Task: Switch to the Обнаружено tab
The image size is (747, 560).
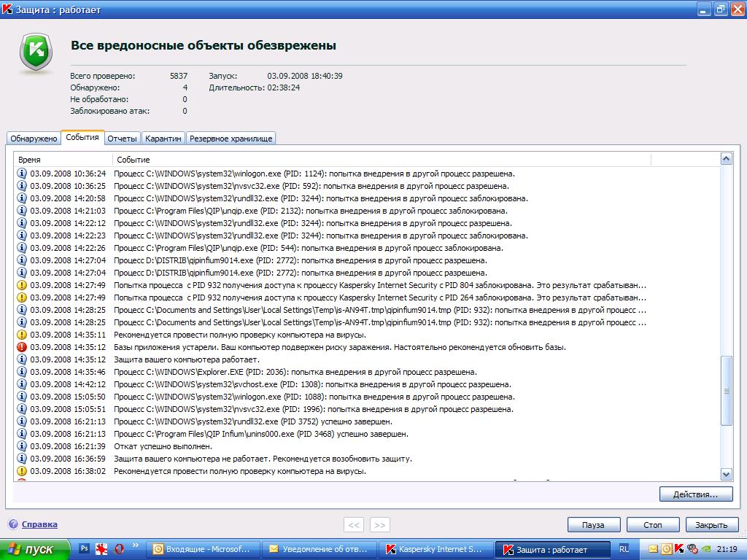Action: pos(34,139)
